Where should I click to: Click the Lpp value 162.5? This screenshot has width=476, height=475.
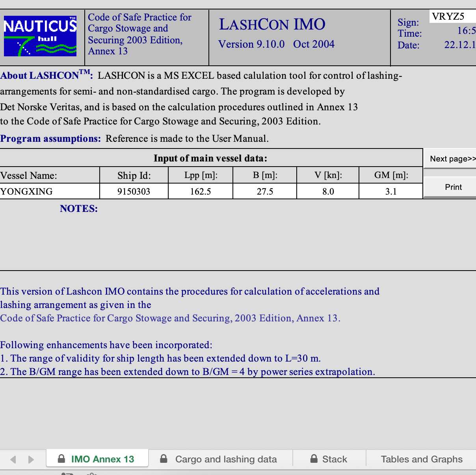pyautogui.click(x=201, y=191)
